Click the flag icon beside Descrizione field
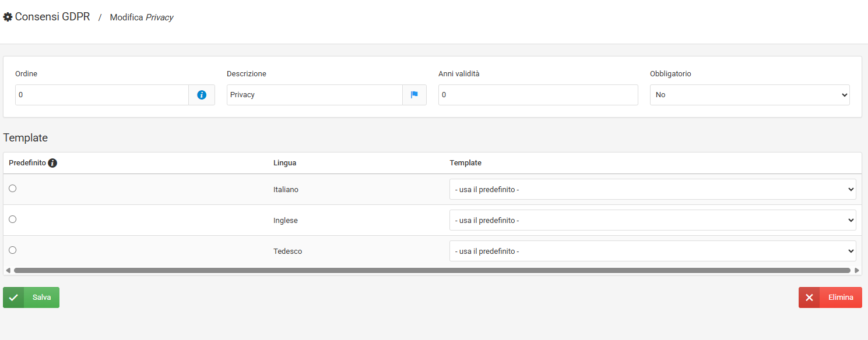868x340 pixels. pyautogui.click(x=414, y=95)
